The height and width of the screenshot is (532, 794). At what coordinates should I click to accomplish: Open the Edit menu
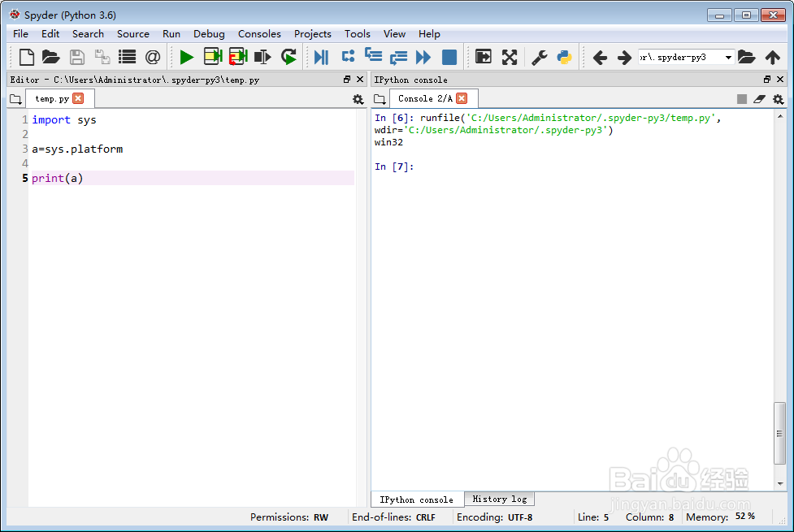click(x=50, y=34)
